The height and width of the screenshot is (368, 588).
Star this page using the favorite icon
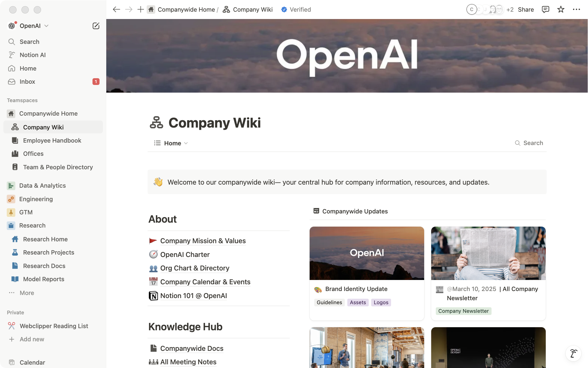tap(561, 10)
